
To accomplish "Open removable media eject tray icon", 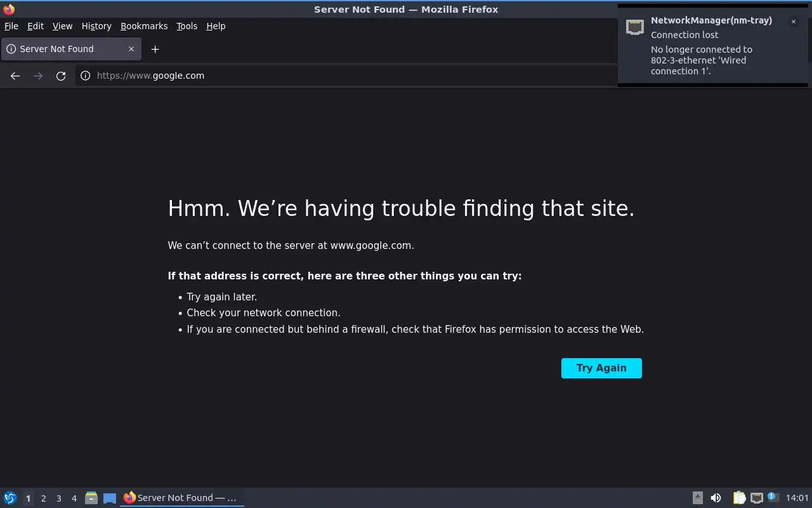I will (697, 498).
